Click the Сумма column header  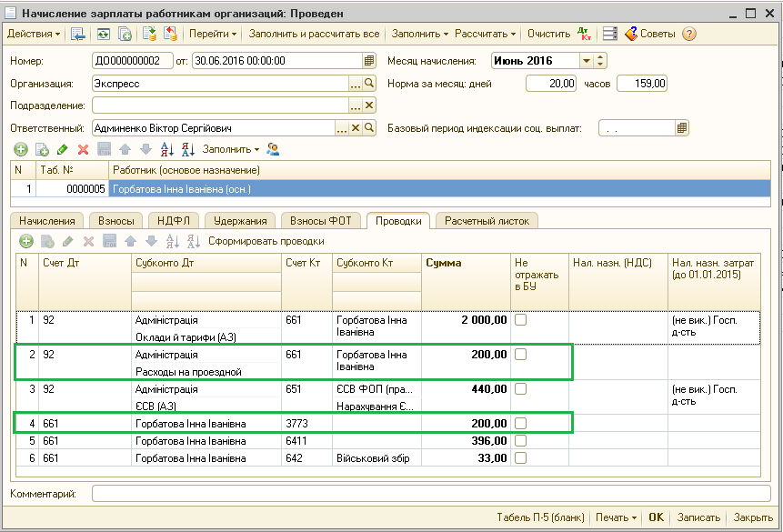pyautogui.click(x=466, y=281)
